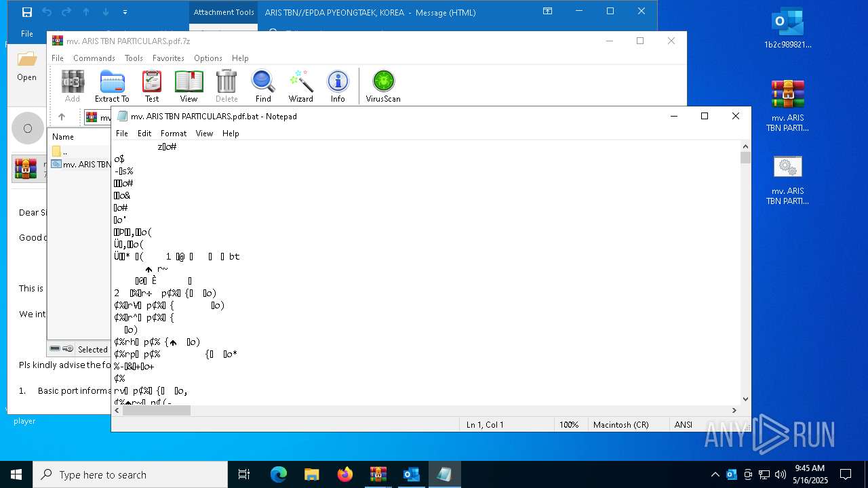Open Task View on the taskbar
The image size is (868, 488).
coord(244,474)
